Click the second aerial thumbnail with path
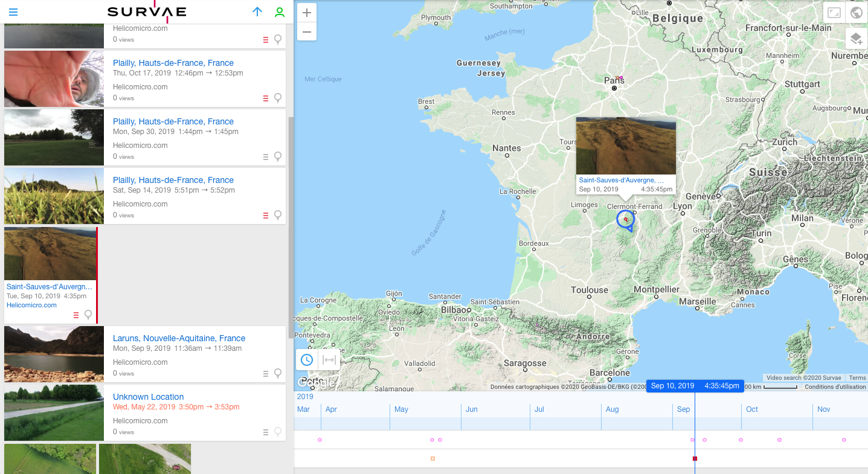 pyautogui.click(x=145, y=459)
